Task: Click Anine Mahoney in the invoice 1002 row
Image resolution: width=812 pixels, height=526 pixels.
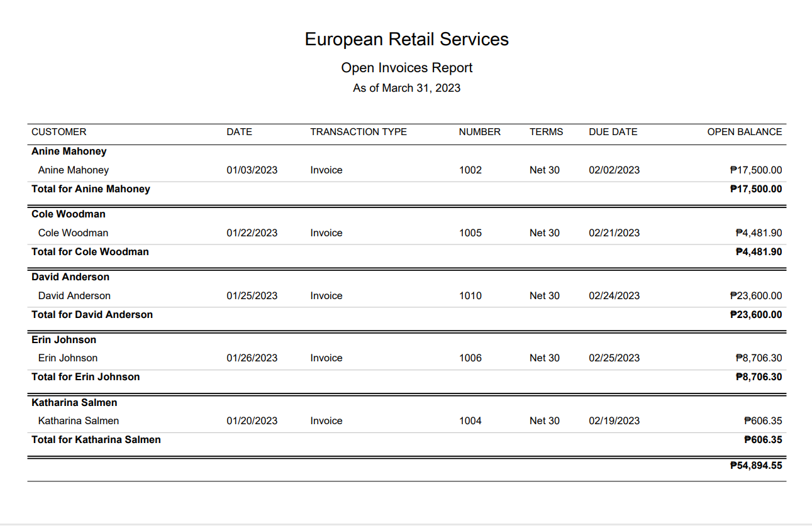Action: pos(74,170)
